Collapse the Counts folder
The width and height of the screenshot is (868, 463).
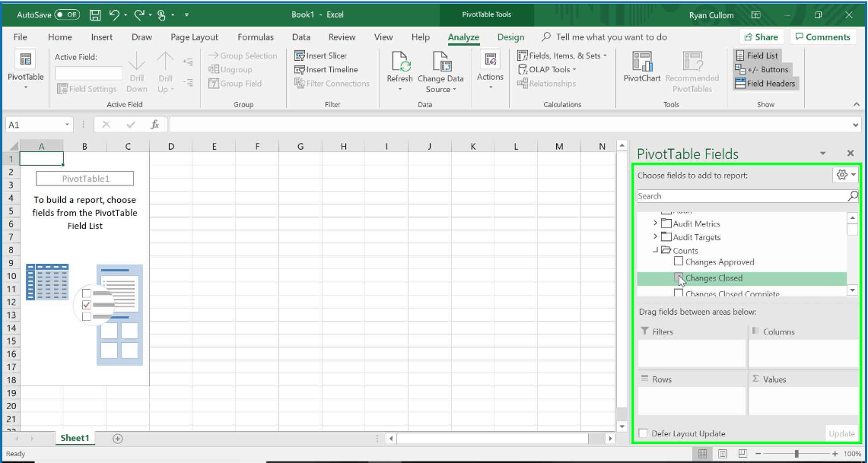click(x=656, y=251)
